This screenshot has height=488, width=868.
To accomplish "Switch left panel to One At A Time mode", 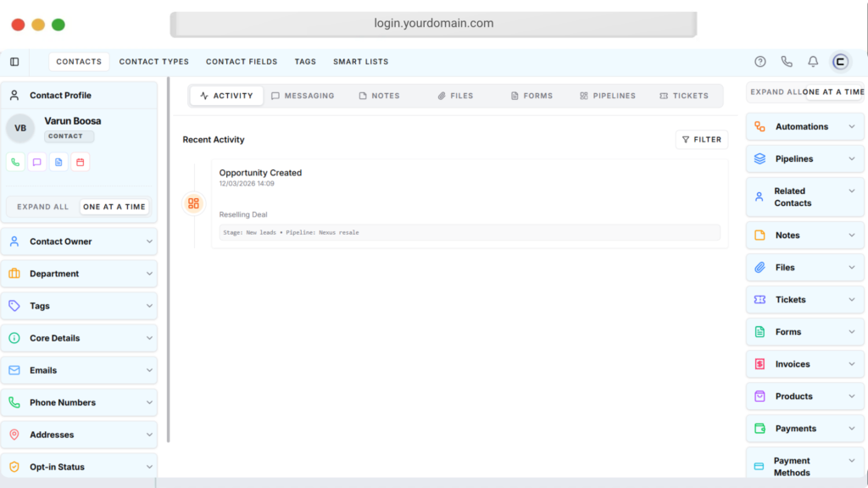I will [114, 207].
